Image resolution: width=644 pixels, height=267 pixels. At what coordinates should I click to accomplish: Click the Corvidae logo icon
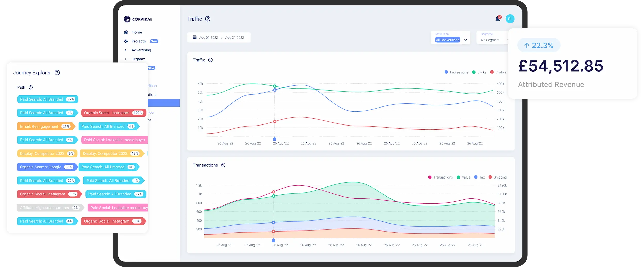pos(127,19)
